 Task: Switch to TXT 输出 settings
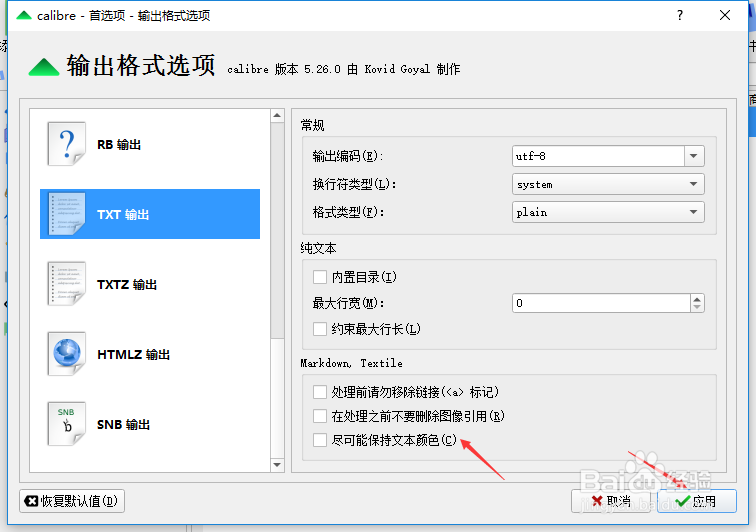[x=150, y=214]
